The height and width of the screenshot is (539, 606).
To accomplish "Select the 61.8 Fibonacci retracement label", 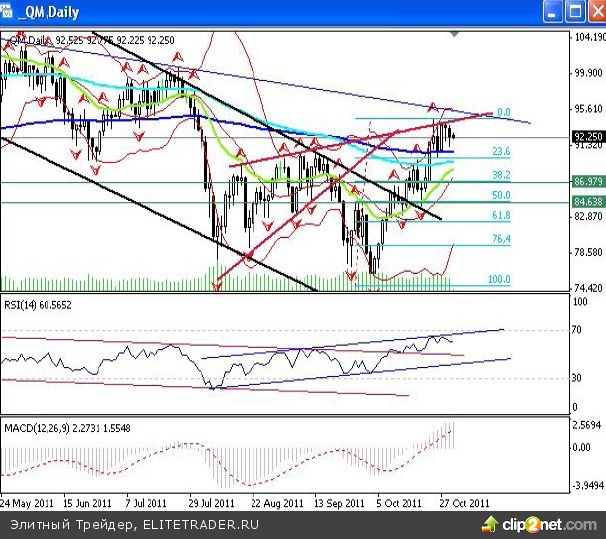I will click(502, 216).
